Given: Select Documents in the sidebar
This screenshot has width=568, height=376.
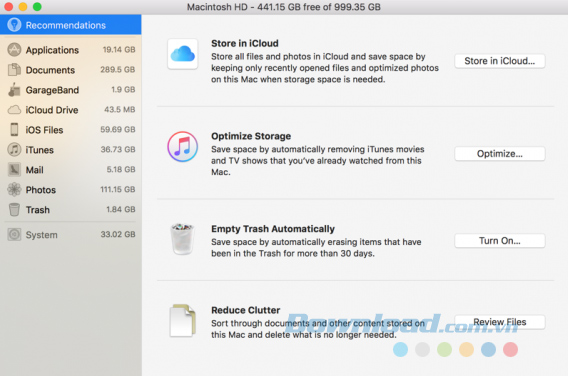Looking at the screenshot, I should click(71, 70).
